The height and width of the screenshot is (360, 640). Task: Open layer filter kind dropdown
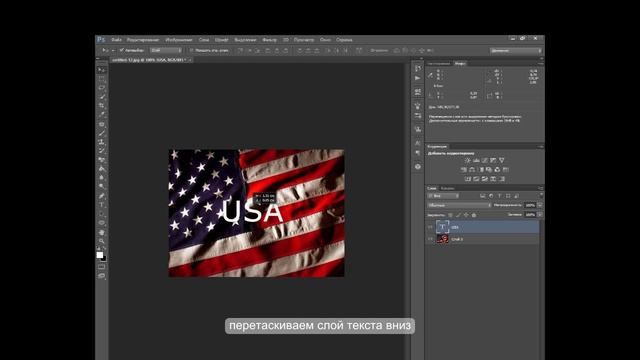pyautogui.click(x=443, y=196)
